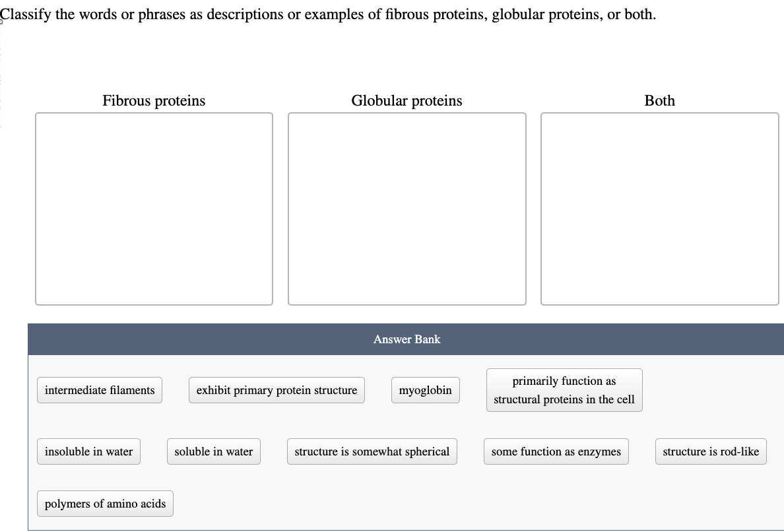This screenshot has height=532, width=784.
Task: Select the "exhibit primary protein structure" tile
Action: pos(277,390)
